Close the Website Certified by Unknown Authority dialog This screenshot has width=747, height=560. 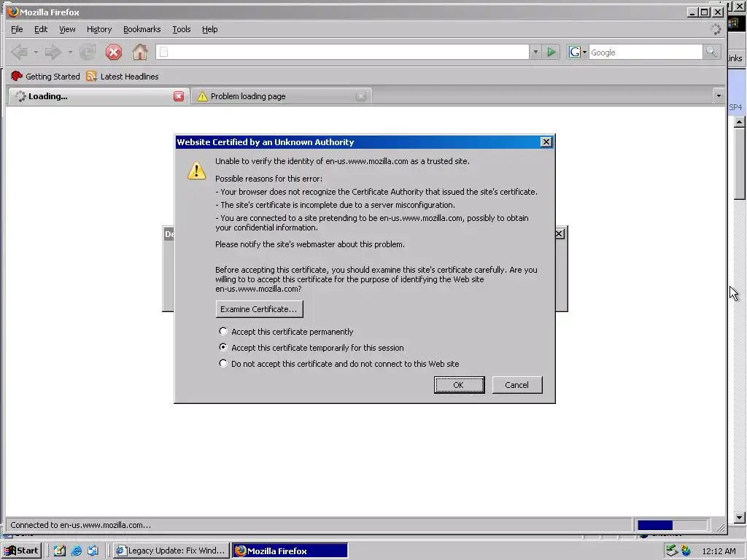[x=546, y=142]
